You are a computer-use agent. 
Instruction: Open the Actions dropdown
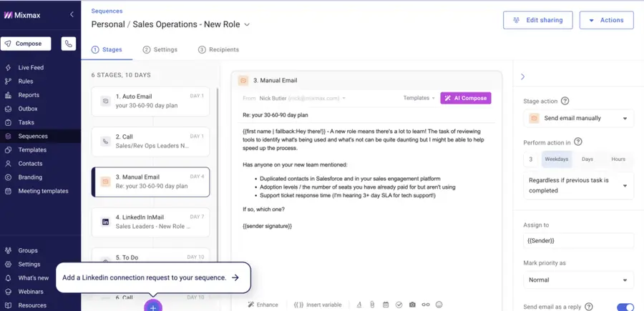(x=606, y=20)
